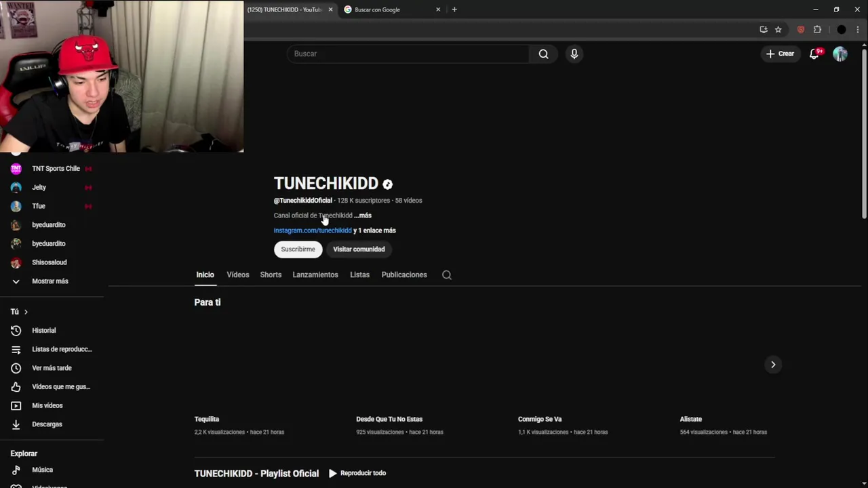Open the Alistate video title
Screen dimensions: 868x488
tap(691, 419)
